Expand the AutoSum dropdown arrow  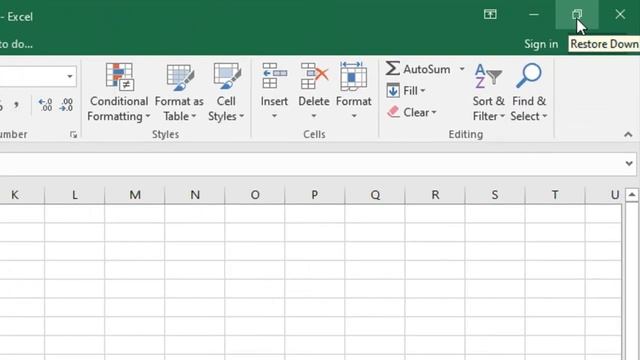(462, 69)
